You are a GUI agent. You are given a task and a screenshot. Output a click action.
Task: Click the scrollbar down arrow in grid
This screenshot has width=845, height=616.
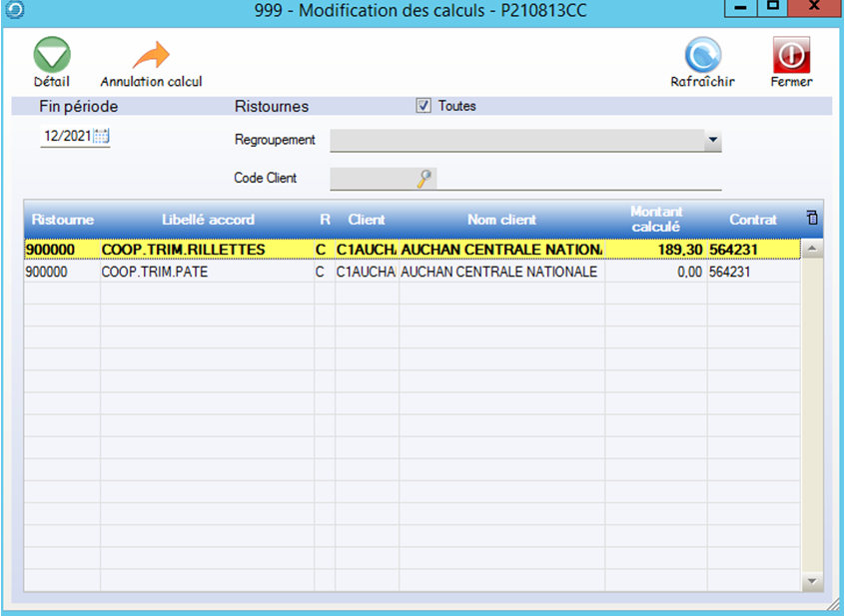click(812, 581)
